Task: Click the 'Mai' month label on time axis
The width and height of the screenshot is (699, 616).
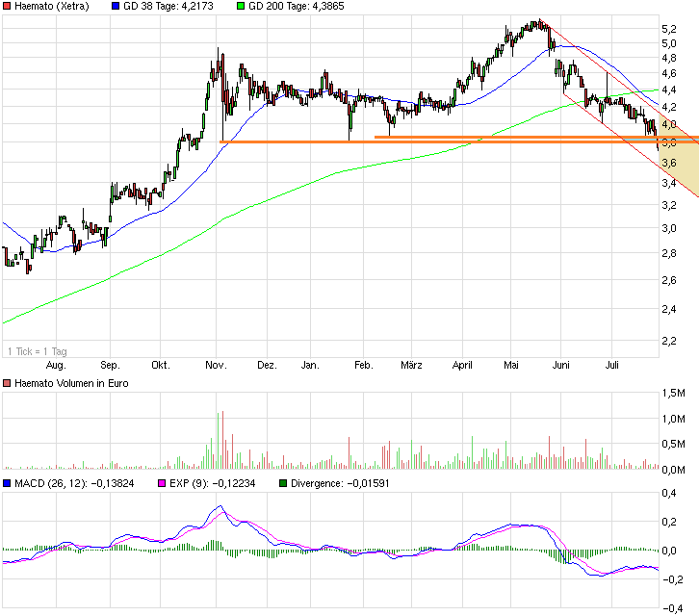Action: [511, 366]
